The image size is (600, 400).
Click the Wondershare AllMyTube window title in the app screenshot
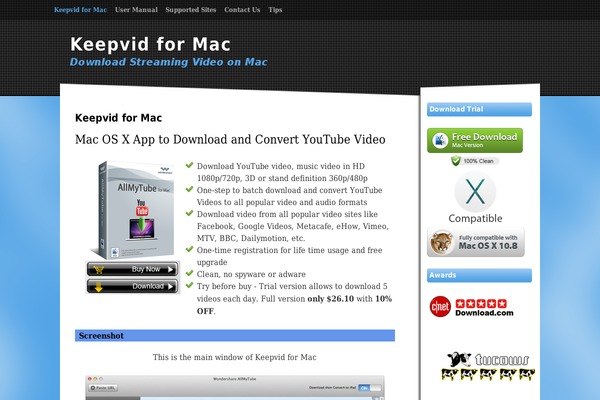point(235,379)
